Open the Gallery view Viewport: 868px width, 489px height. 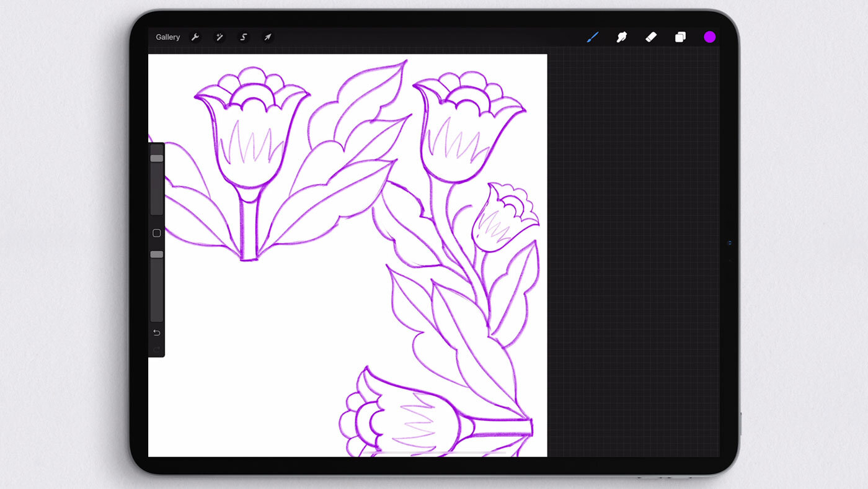click(x=167, y=37)
